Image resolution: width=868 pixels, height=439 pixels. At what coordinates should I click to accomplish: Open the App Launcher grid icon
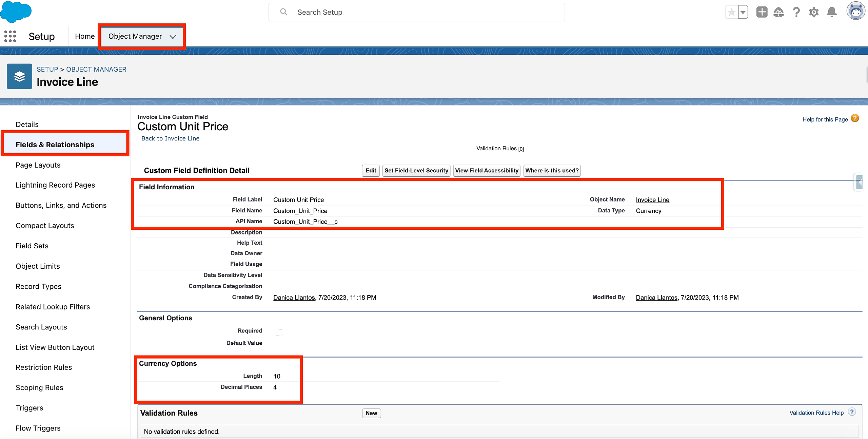pos(10,36)
